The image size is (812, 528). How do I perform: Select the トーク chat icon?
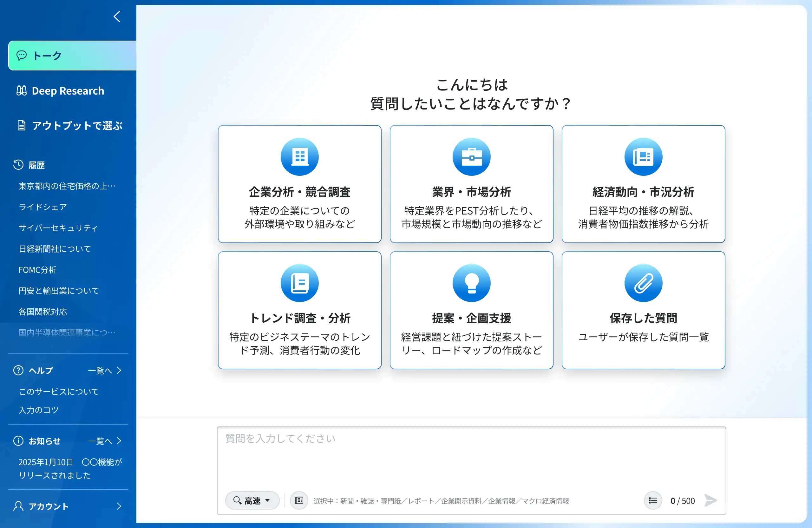tap(22, 55)
